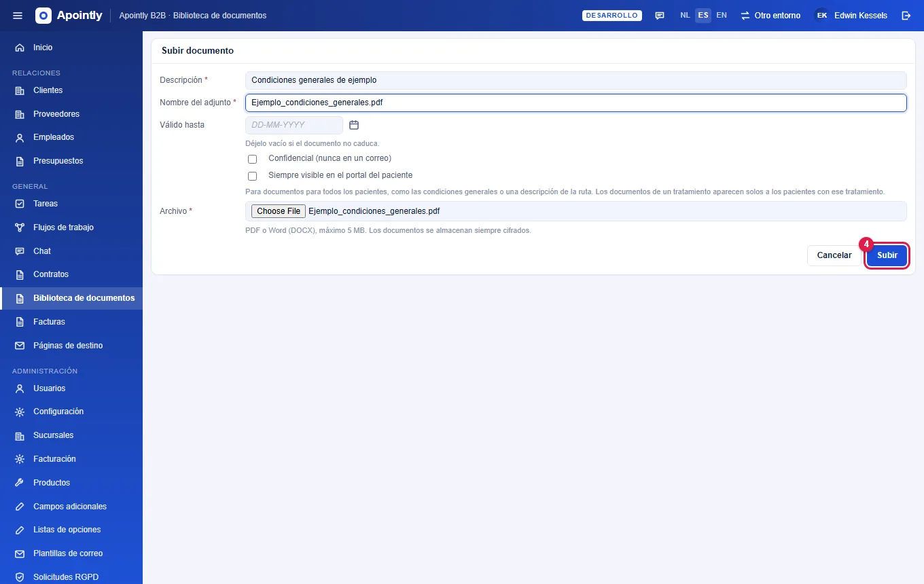The image size is (924, 584).
Task: Click the Válido hasta date field
Action: point(294,125)
